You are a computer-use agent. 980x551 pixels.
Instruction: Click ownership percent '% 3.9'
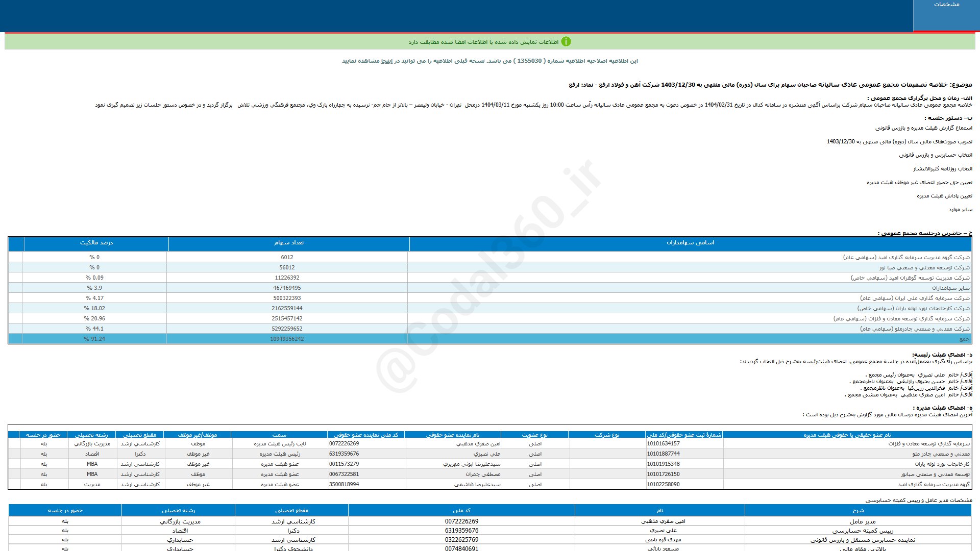(94, 288)
